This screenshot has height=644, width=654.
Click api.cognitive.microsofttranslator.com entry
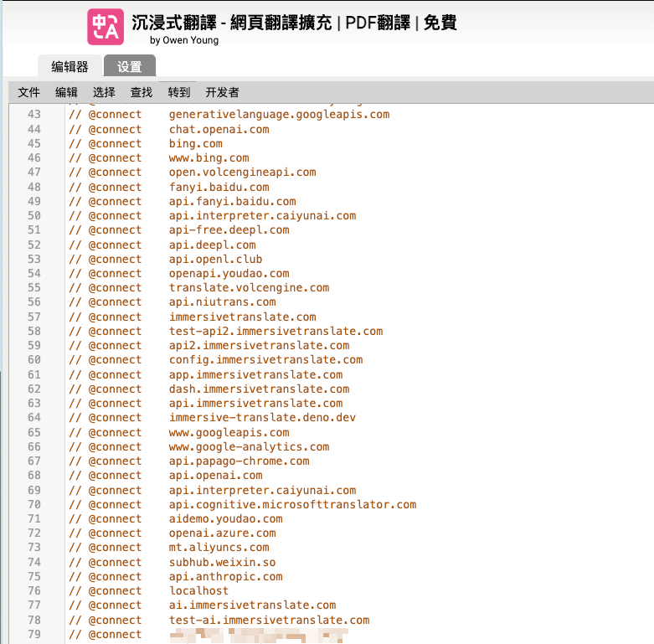[x=292, y=504]
